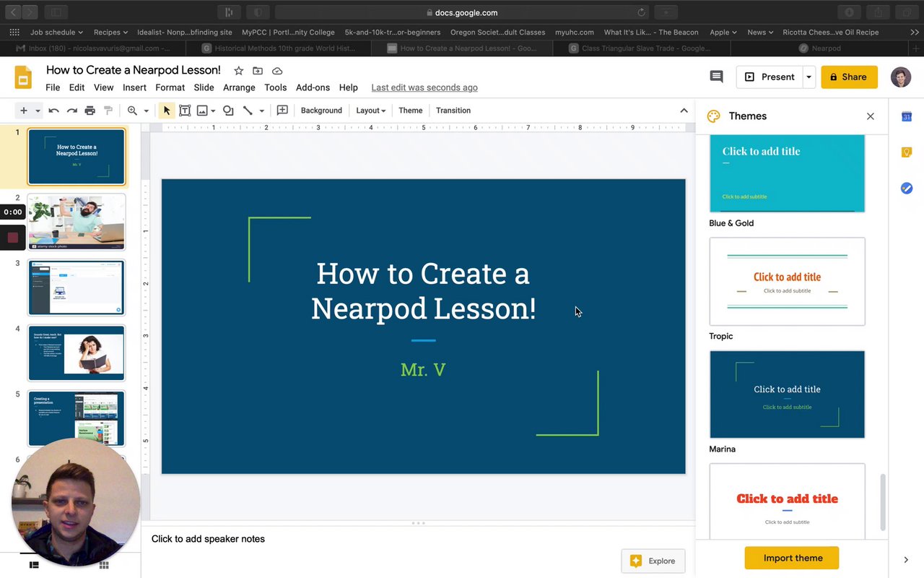
Task: Select the Text box tool
Action: [185, 111]
